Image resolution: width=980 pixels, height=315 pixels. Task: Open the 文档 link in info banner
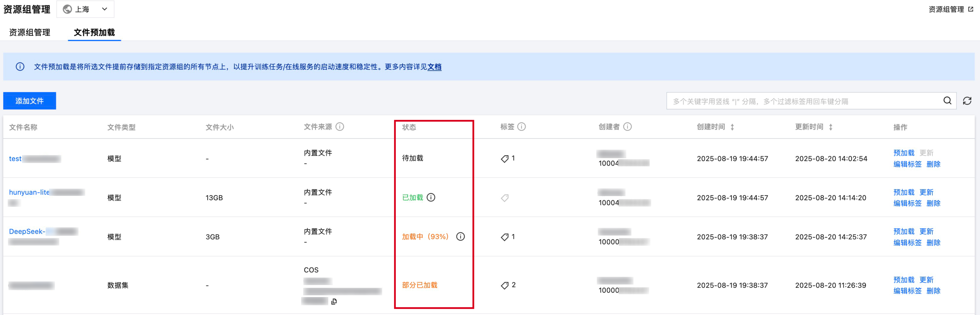coord(434,67)
